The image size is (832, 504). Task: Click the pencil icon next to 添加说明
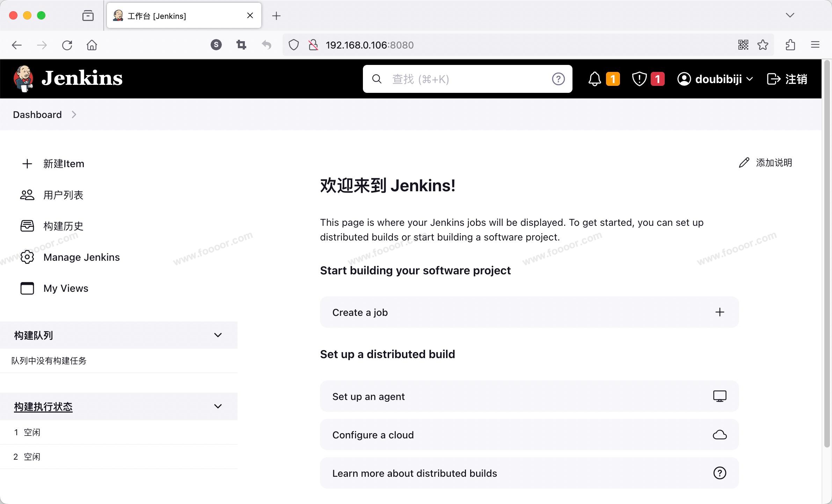744,163
